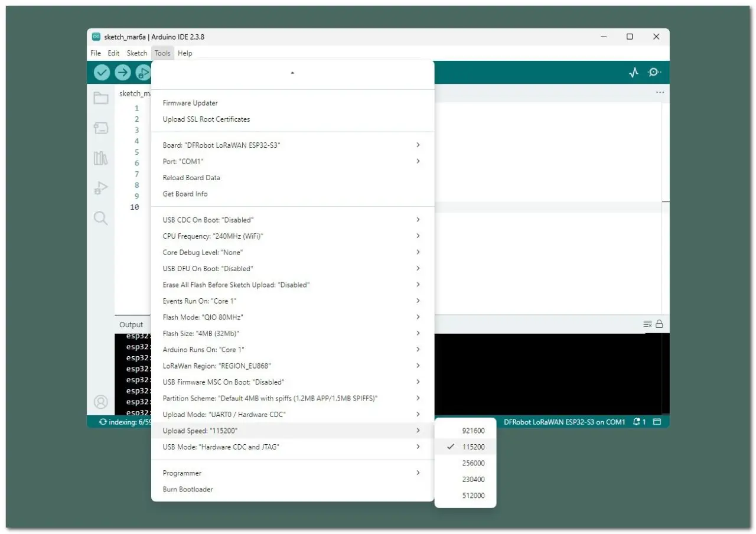This screenshot has width=756, height=534.
Task: Toggle the output lock scroll icon
Action: [659, 324]
